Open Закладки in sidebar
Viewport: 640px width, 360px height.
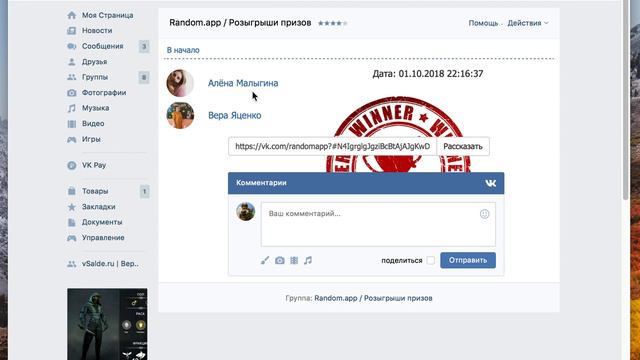click(98, 207)
